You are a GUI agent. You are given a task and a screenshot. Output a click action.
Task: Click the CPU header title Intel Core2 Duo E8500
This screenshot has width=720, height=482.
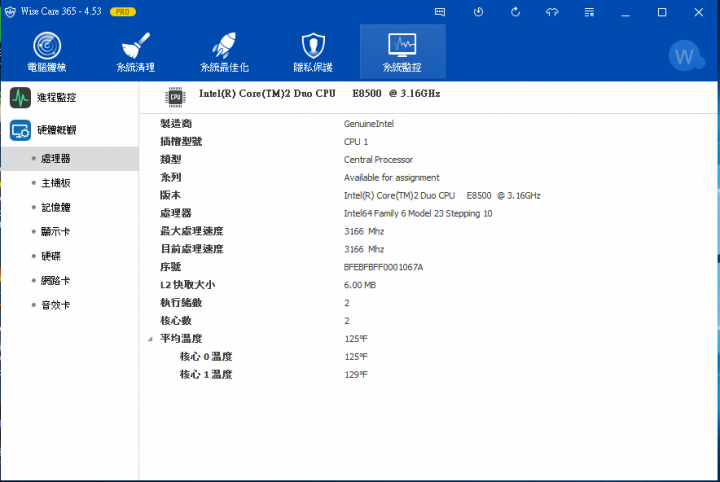320,94
